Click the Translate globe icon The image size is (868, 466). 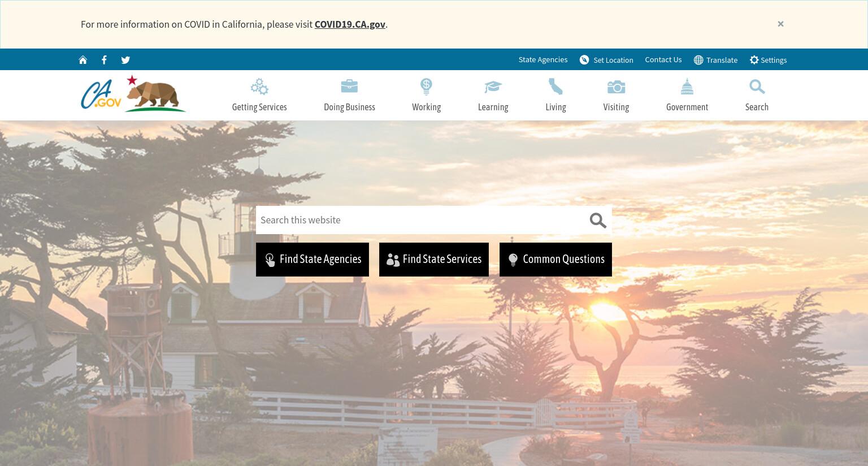(698, 60)
